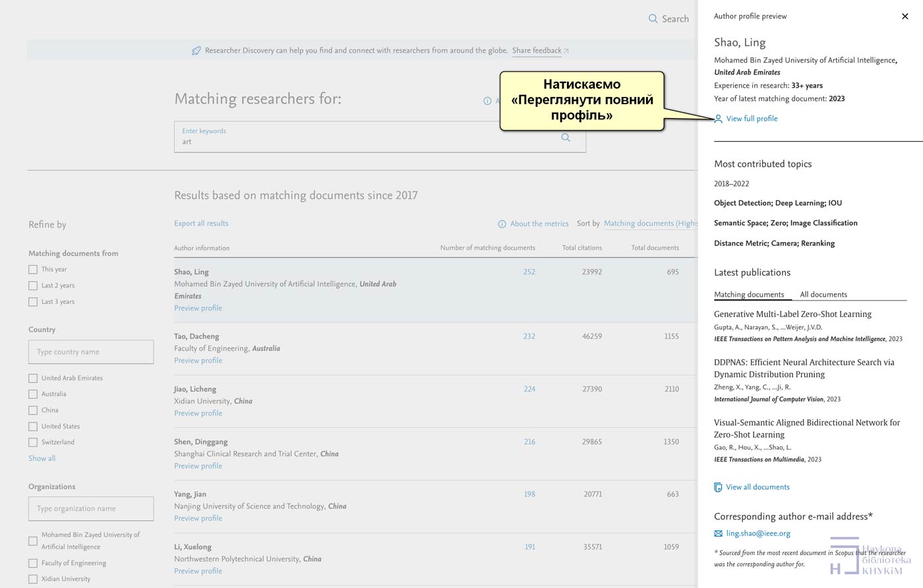923x588 pixels.
Task: Select the Matching documents tab
Action: [x=749, y=295]
